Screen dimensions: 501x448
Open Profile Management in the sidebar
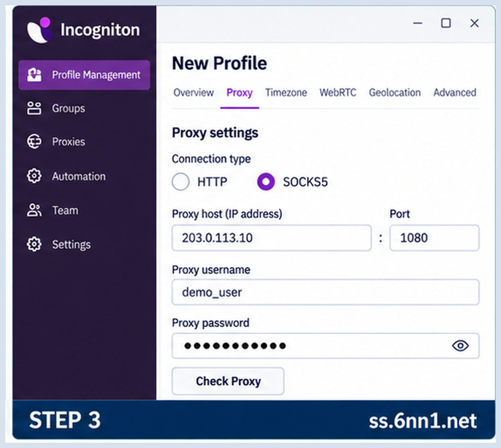(84, 75)
